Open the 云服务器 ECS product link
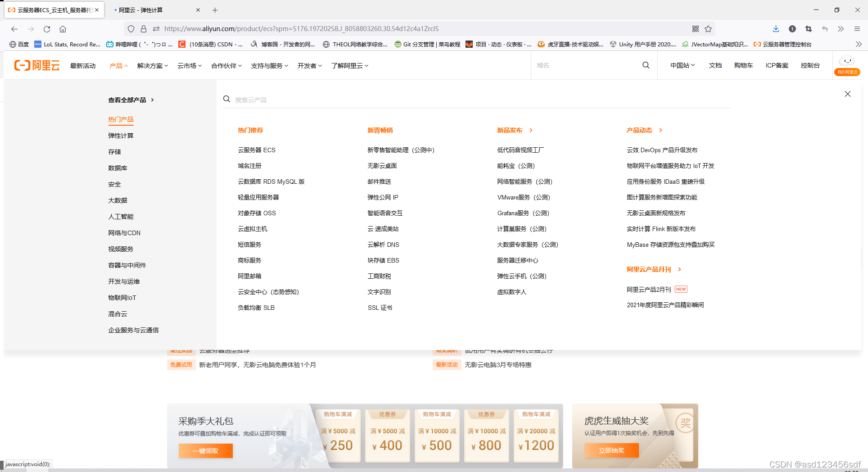 pos(256,150)
